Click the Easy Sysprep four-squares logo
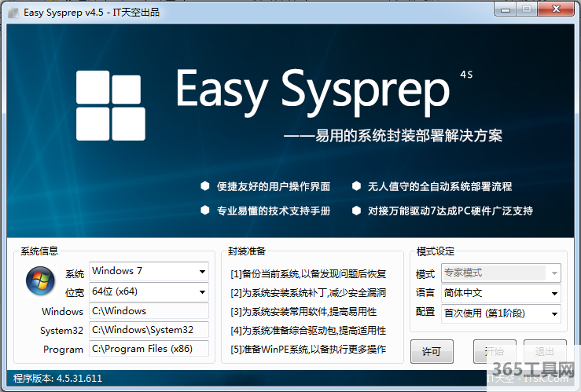This screenshot has width=581, height=392. point(110,104)
